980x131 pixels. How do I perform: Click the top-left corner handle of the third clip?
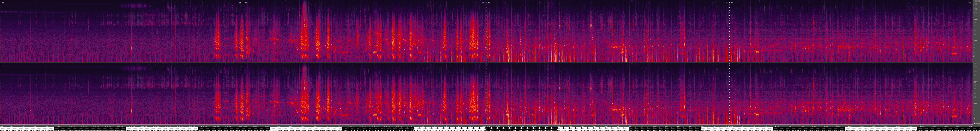click(x=489, y=2)
